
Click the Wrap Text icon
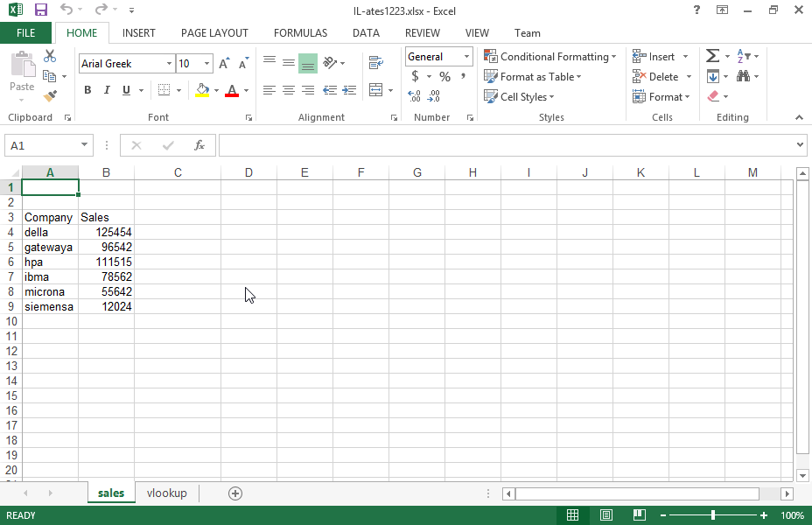click(x=376, y=63)
